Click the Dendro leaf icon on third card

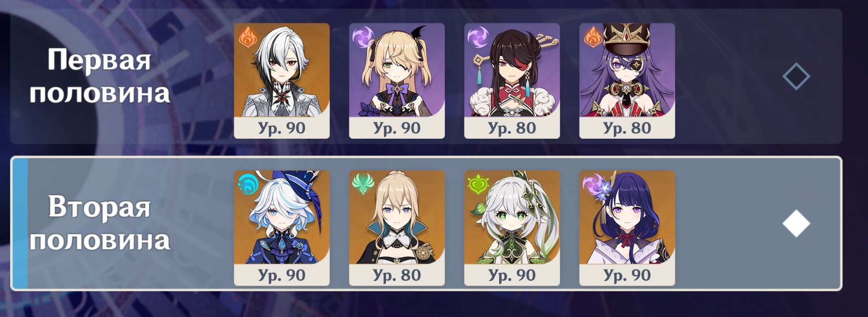coord(478,184)
